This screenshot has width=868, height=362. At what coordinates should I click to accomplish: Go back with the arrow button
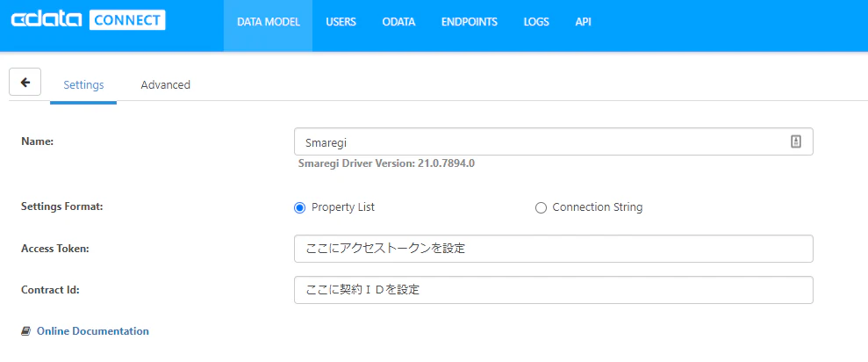(x=25, y=82)
